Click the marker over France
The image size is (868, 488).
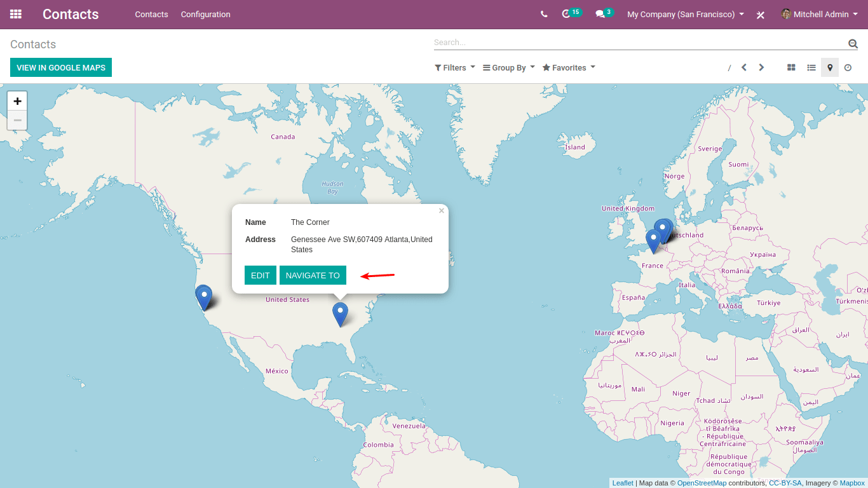pos(653,241)
